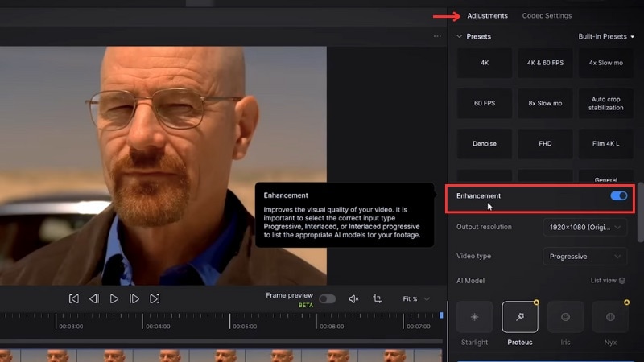The image size is (644, 362).
Task: Click timeline ruler at 00:03:00
Action: (x=71, y=327)
